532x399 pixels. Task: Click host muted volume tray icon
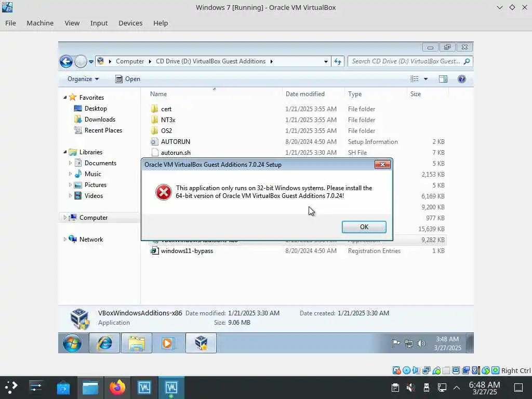[x=410, y=387]
